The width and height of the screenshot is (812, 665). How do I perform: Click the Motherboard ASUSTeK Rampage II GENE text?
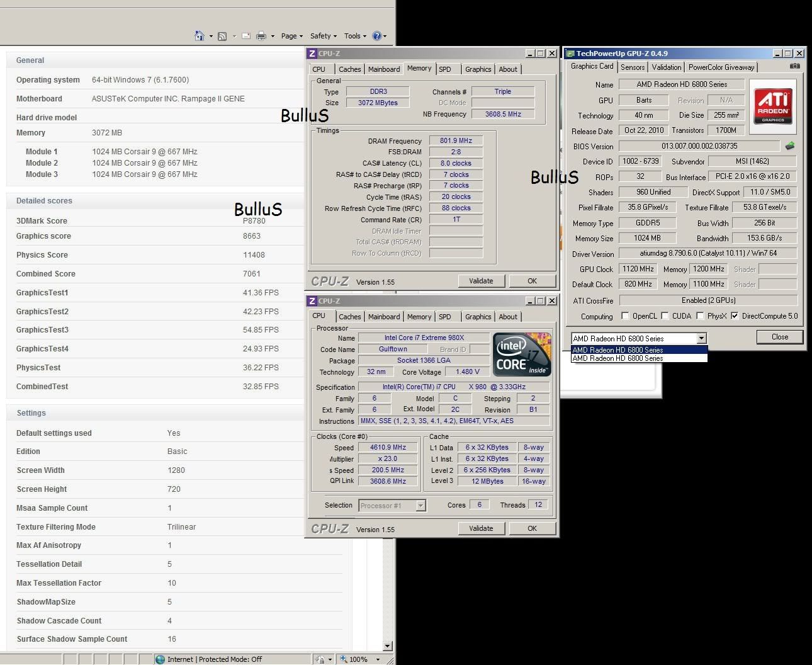pos(168,99)
